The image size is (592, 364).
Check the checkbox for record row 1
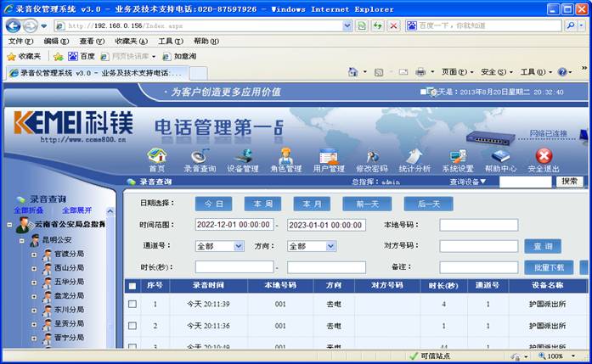pyautogui.click(x=132, y=304)
